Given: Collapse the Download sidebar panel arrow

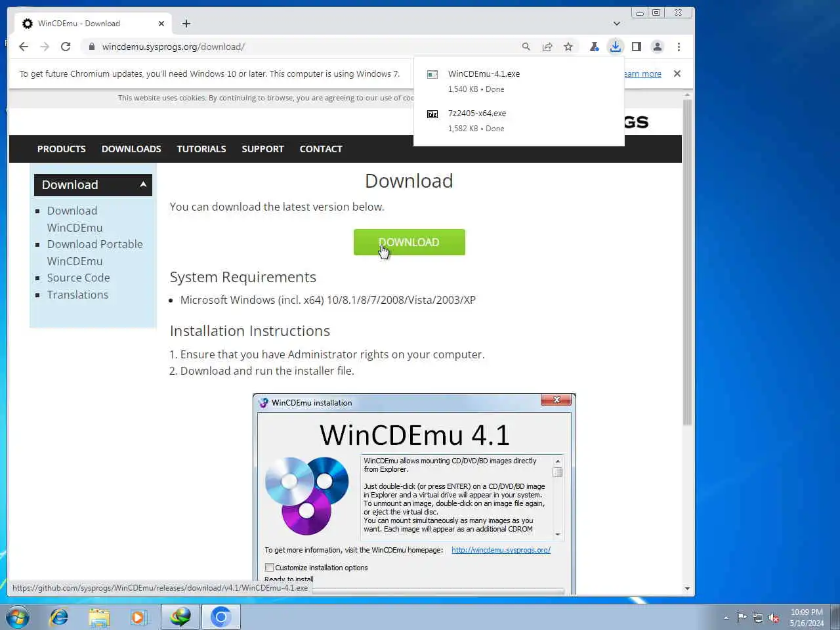Looking at the screenshot, I should (x=142, y=184).
